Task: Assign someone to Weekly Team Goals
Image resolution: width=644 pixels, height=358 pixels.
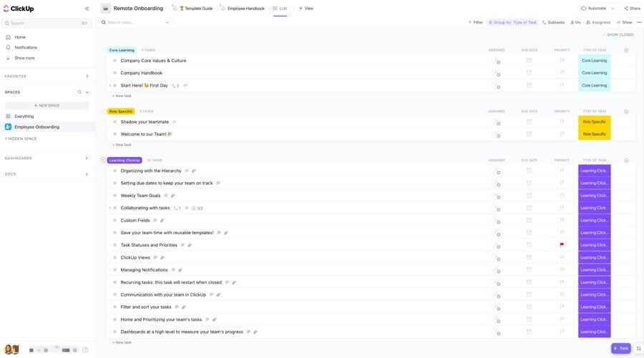Action: click(497, 196)
